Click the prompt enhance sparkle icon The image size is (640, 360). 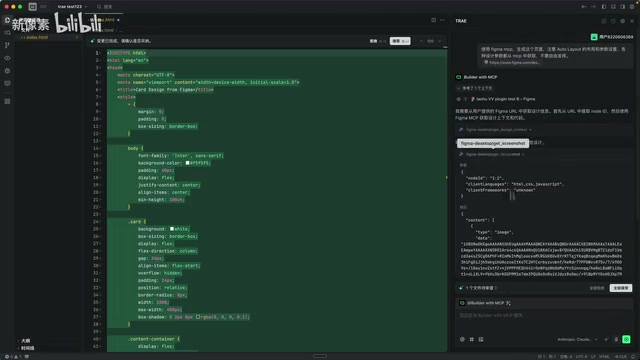(x=606, y=339)
